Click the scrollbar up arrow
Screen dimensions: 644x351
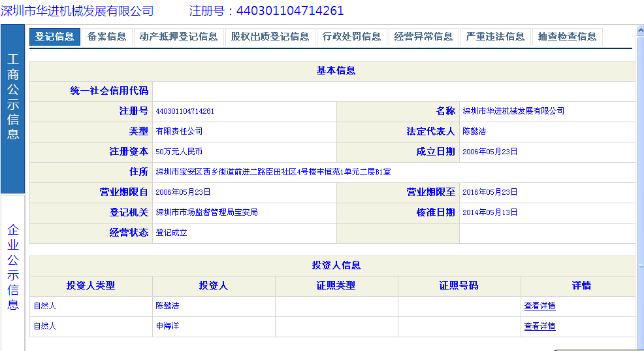(x=640, y=29)
